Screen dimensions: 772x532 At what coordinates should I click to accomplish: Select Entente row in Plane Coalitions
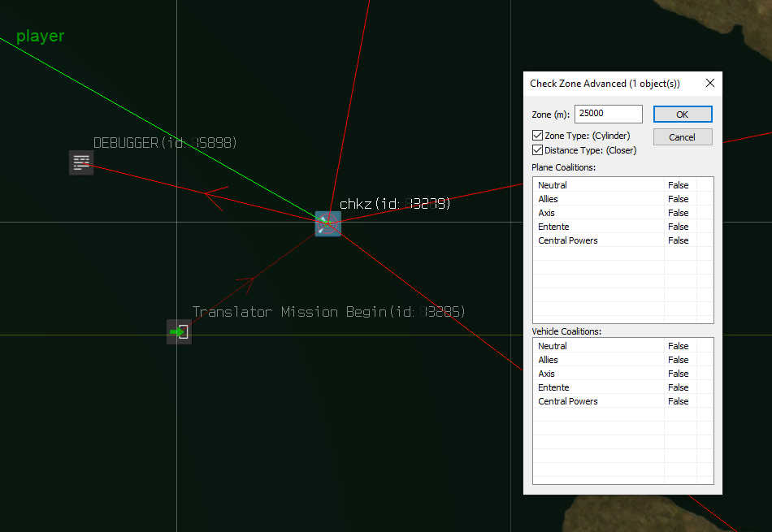(622, 227)
